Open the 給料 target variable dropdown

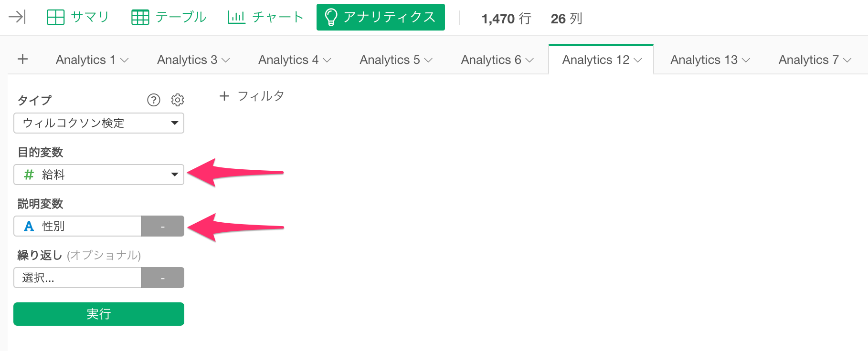pos(99,175)
